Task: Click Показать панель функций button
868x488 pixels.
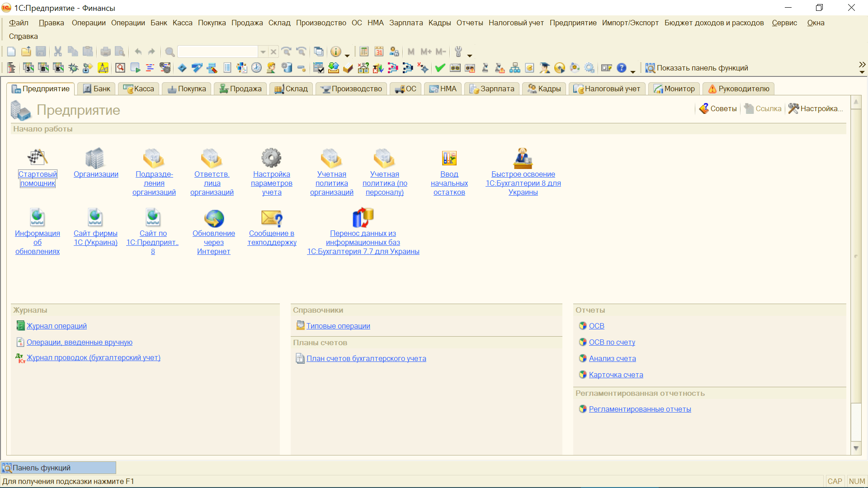Action: (x=697, y=68)
